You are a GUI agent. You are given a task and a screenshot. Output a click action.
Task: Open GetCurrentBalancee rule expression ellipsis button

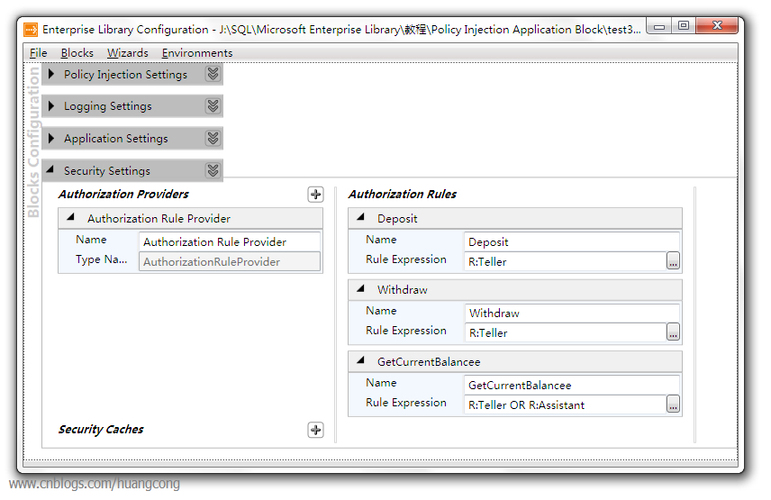(x=673, y=404)
